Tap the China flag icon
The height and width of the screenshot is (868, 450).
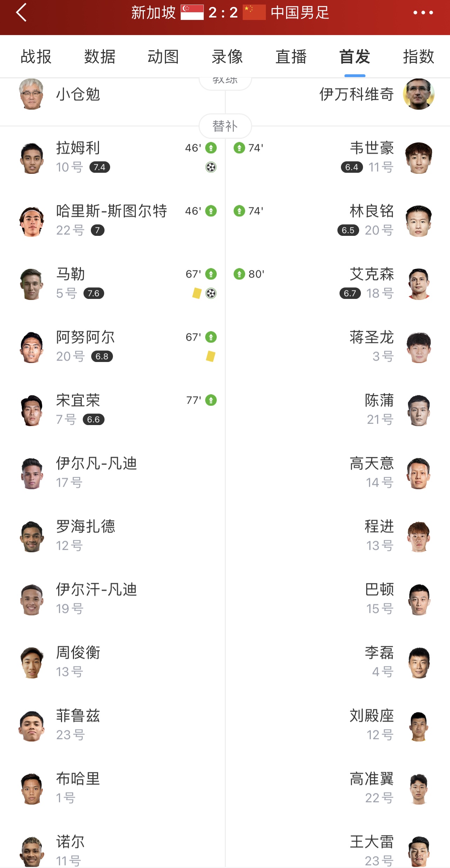point(254,13)
